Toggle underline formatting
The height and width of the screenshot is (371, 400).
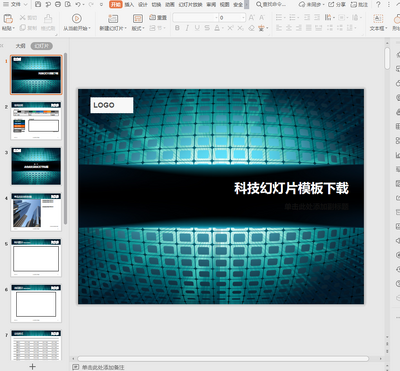click(x=197, y=28)
